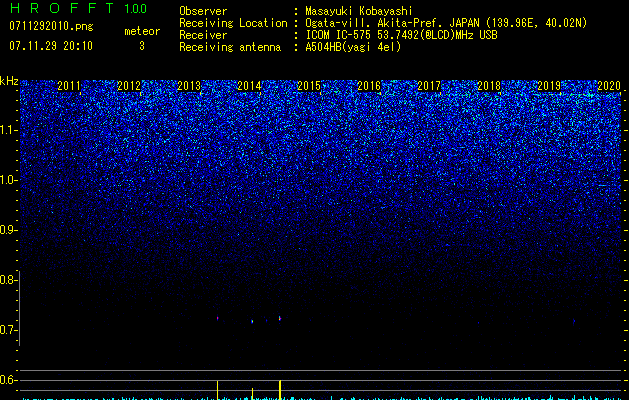Click the Receiving Location label

[233, 23]
